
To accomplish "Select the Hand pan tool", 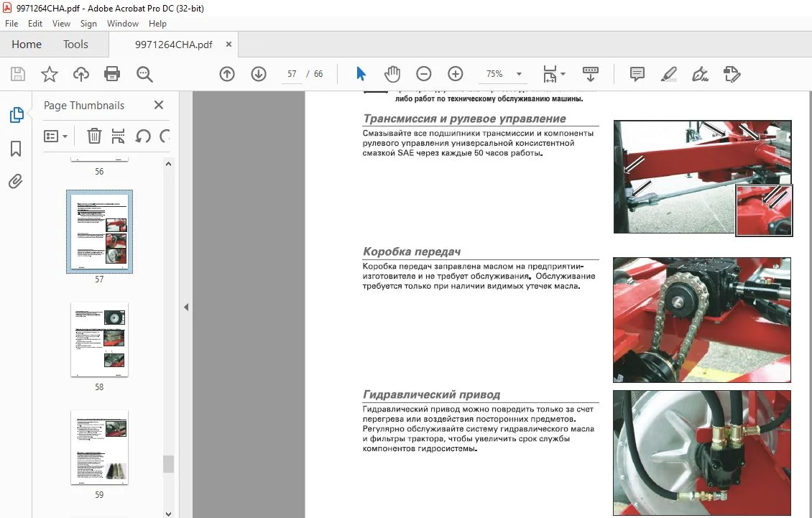I will [392, 74].
